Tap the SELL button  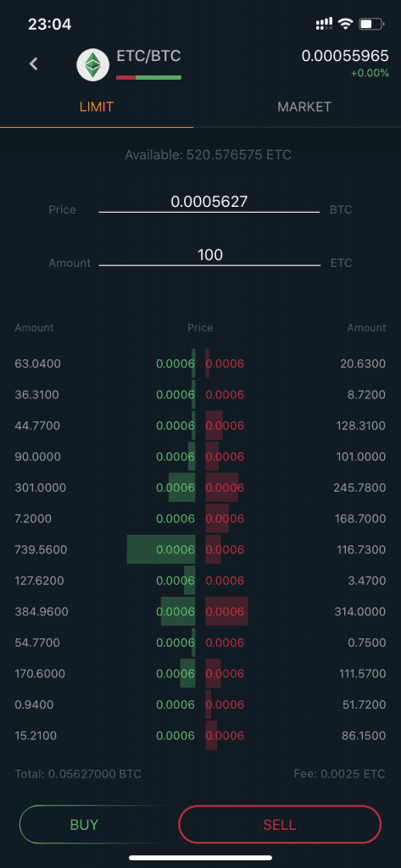tap(280, 824)
